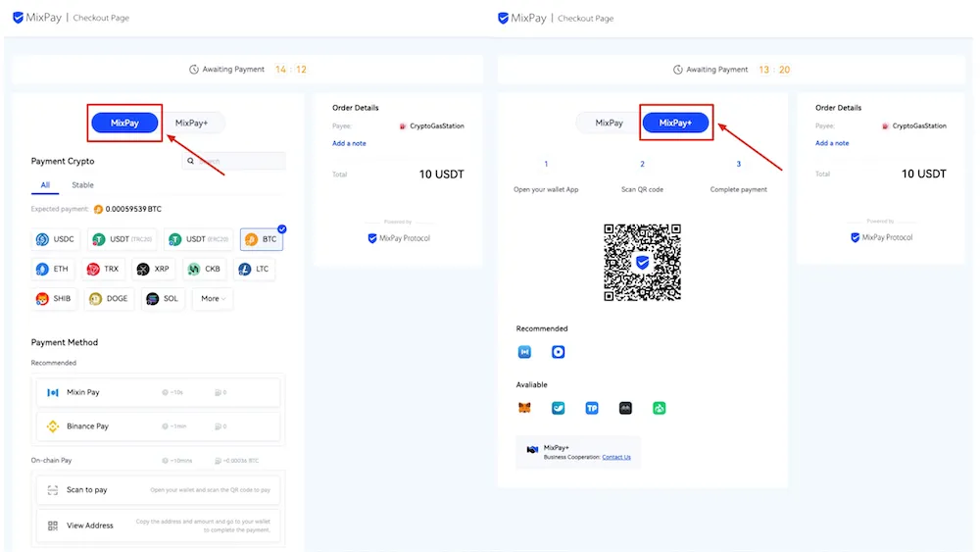Choose LTC as payment crypto
Image resolution: width=980 pixels, height=552 pixels.
[254, 269]
